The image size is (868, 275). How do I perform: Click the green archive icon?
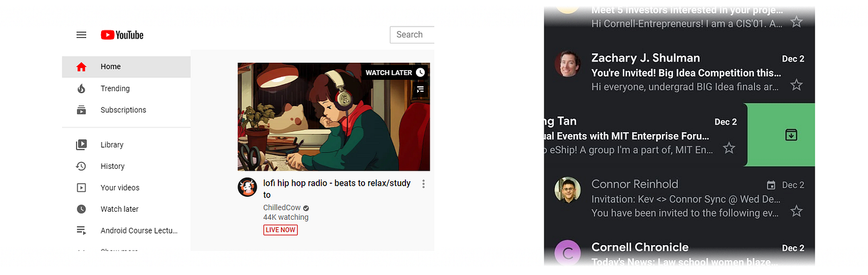791,135
